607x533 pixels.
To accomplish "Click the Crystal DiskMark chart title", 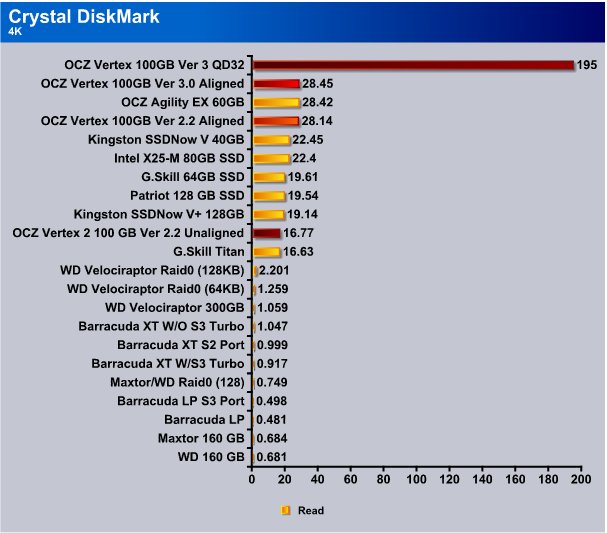I will (84, 17).
